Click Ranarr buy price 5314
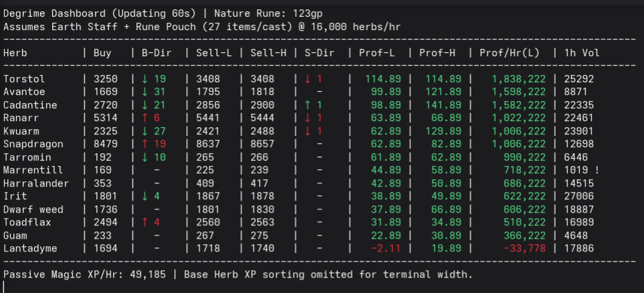The image size is (644, 293). point(106,118)
